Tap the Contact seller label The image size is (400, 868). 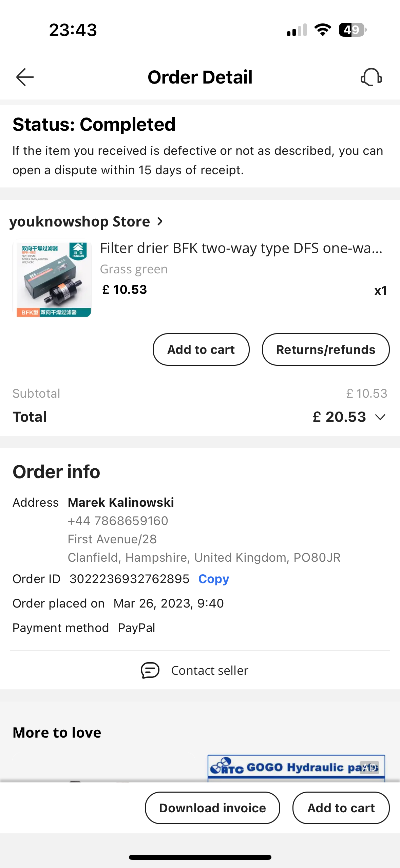click(210, 671)
